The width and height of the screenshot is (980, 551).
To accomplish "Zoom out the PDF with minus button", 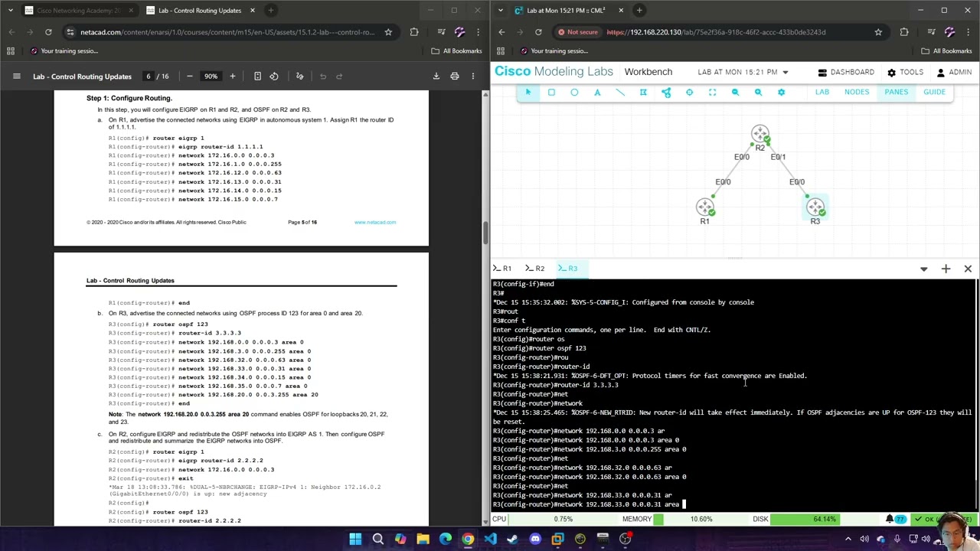I will click(189, 76).
